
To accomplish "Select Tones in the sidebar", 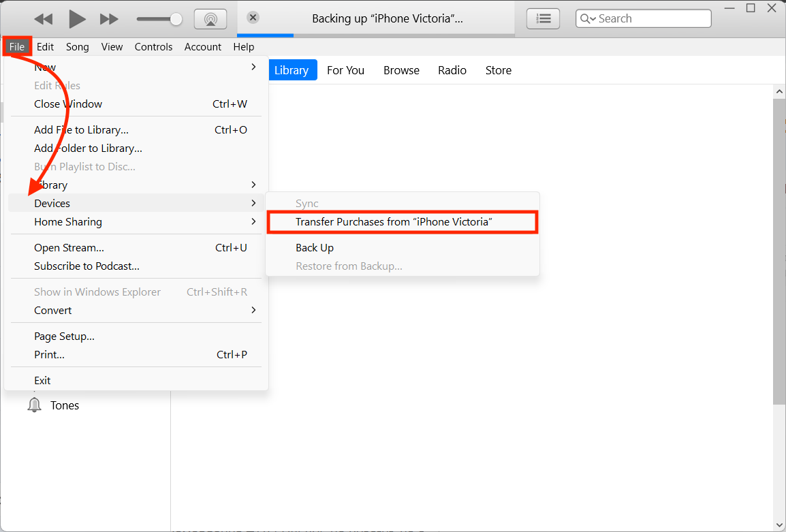I will pyautogui.click(x=65, y=406).
